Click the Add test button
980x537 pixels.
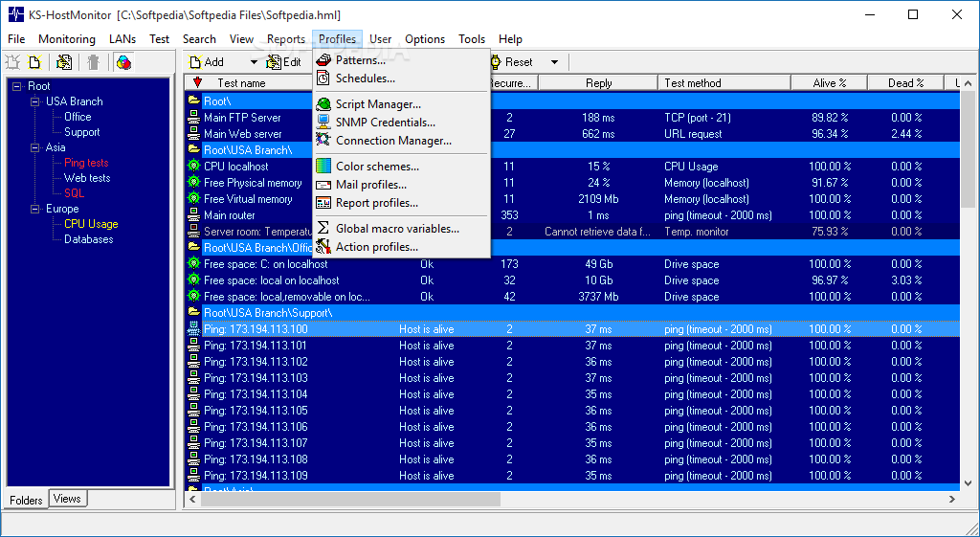(207, 62)
